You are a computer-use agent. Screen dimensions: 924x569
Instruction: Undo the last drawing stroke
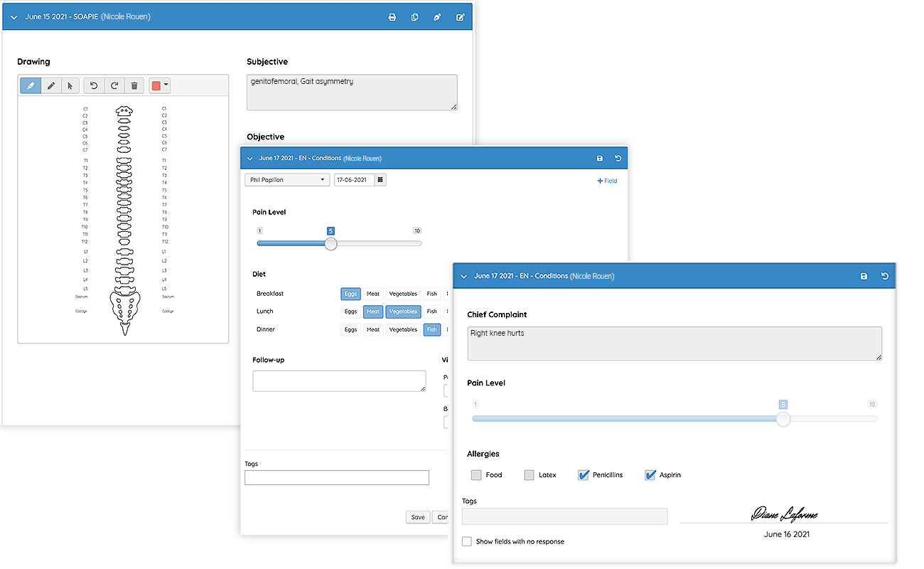(94, 85)
